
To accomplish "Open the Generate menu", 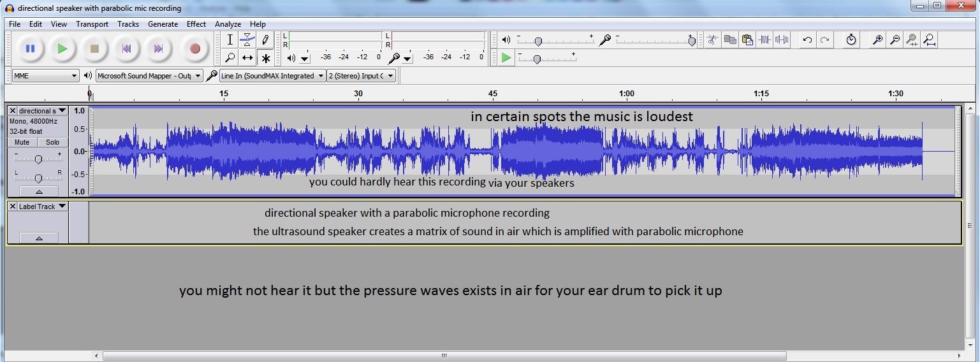I will pos(163,24).
